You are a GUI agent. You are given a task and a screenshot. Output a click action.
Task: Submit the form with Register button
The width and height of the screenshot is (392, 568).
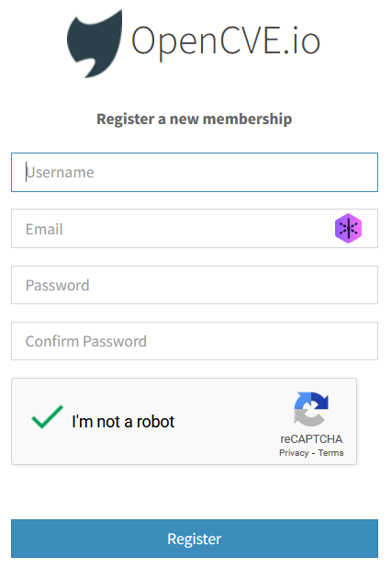click(x=195, y=539)
